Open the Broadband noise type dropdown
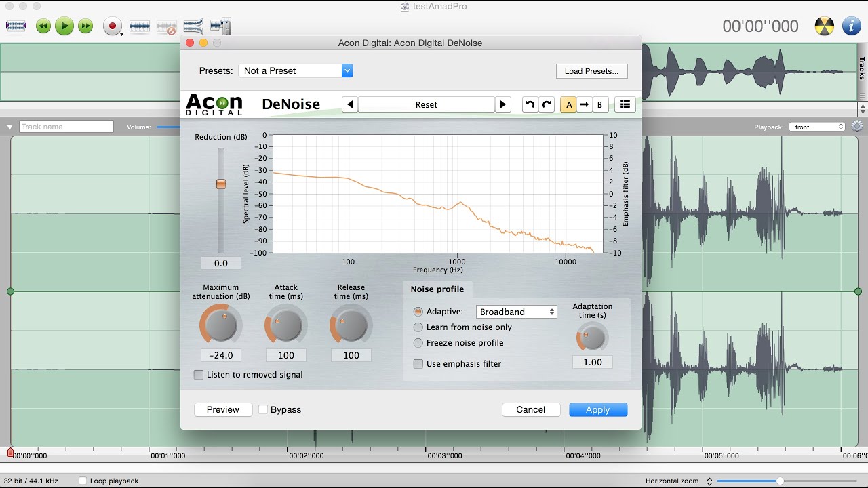868x488 pixels. 517,312
